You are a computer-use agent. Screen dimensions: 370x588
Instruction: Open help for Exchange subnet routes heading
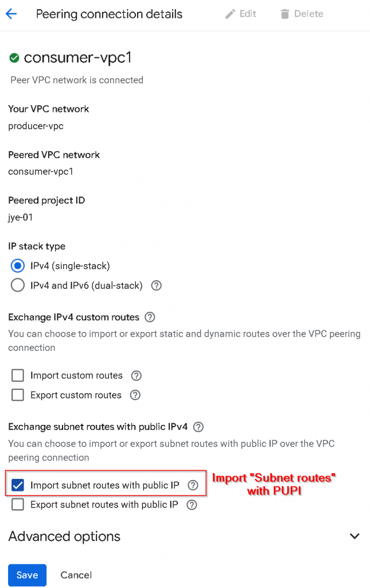198,427
